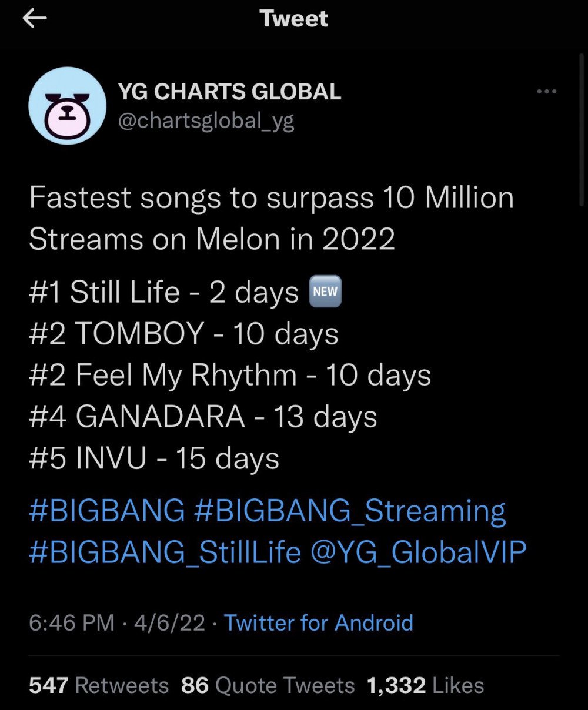588x710 pixels.
Task: Open the three-dot more options menu
Action: tap(547, 91)
